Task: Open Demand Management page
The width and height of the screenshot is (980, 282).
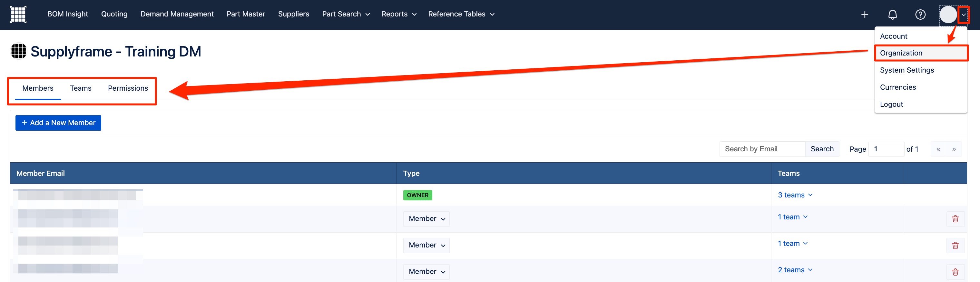Action: (x=177, y=14)
